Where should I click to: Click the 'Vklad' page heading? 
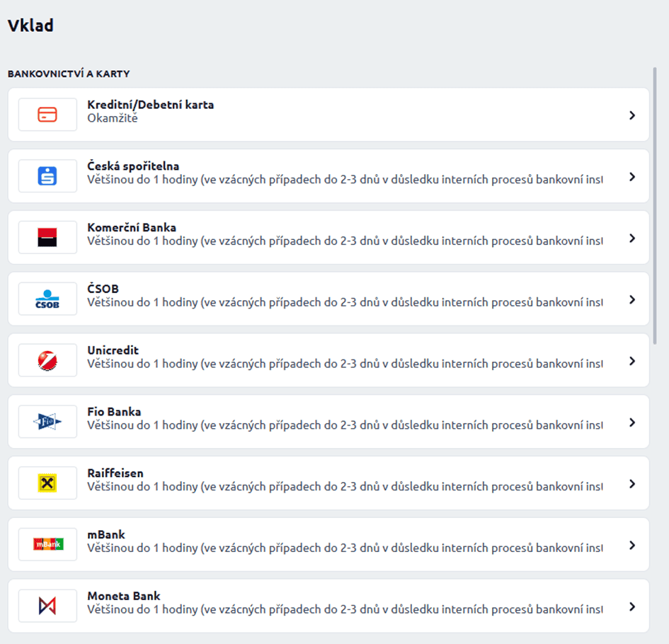[x=30, y=25]
